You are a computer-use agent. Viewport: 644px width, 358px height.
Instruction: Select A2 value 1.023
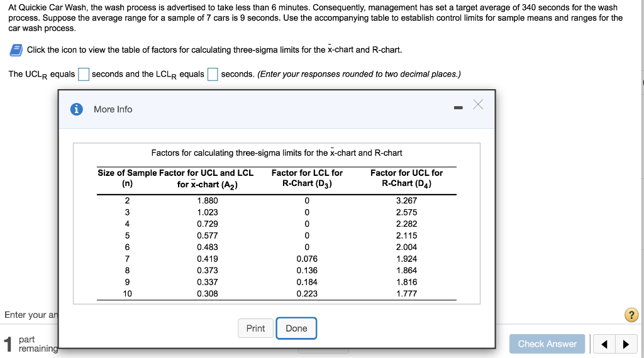tap(208, 212)
